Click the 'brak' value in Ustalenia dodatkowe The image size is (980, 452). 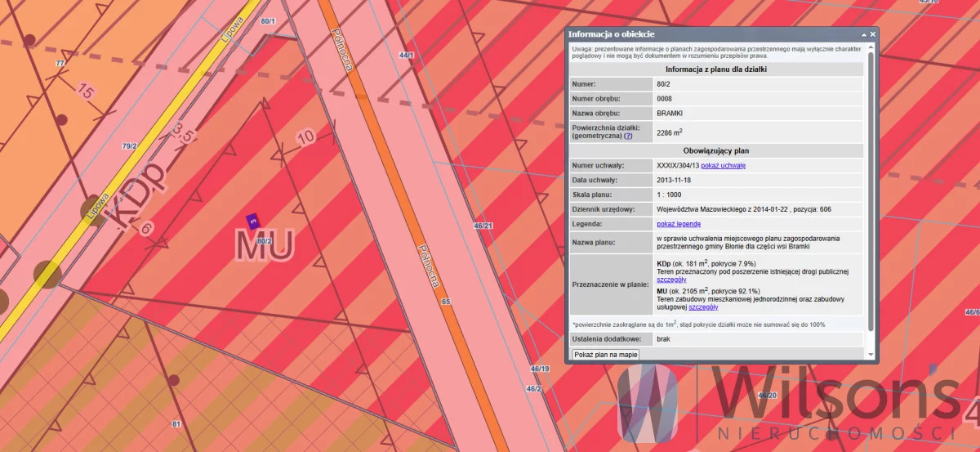point(663,338)
